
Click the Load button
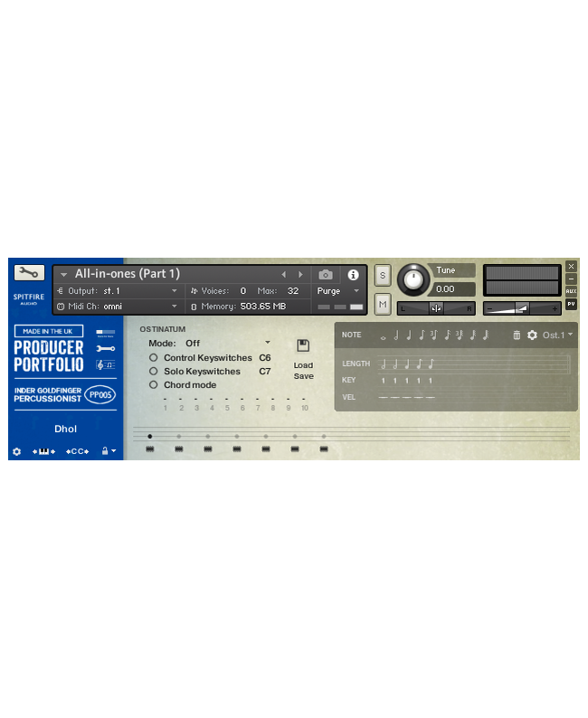tap(303, 365)
